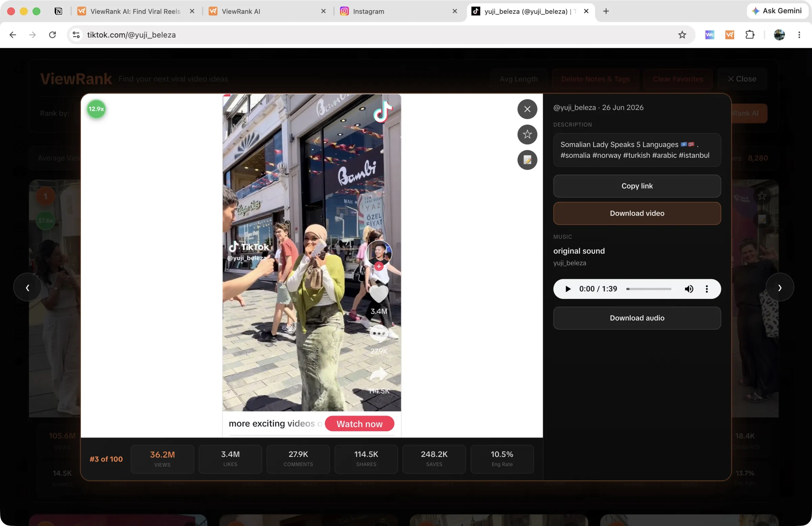Image resolution: width=812 pixels, height=526 pixels.
Task: Open the ViewRank extension icon
Action: tap(730, 35)
